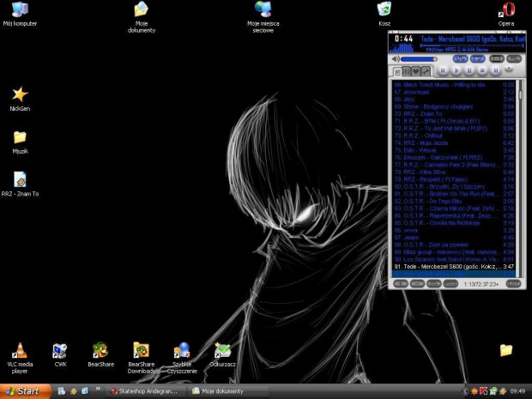Screen dimensions: 532x399
Task: Open the Odkurzacz desktop shortcut
Action: pos(222,350)
